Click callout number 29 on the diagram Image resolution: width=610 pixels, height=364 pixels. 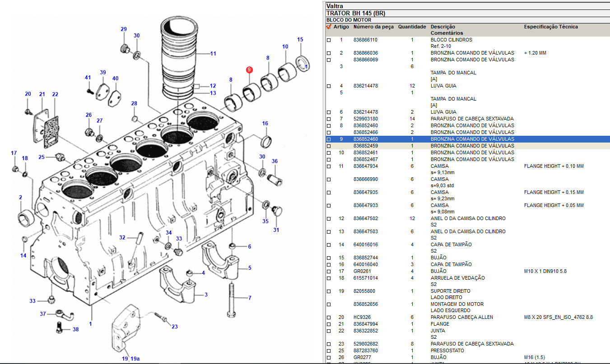tap(123, 29)
